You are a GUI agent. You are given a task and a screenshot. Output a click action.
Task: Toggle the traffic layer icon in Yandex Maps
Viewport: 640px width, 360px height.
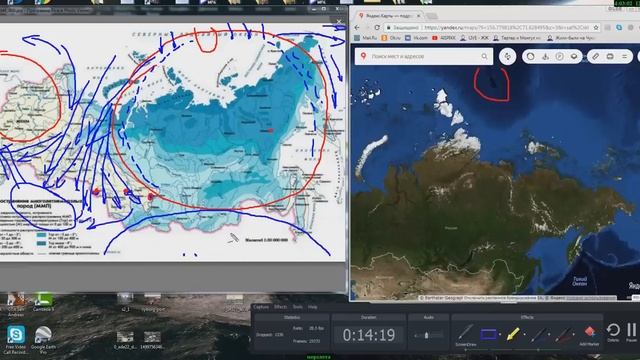pyautogui.click(x=530, y=56)
